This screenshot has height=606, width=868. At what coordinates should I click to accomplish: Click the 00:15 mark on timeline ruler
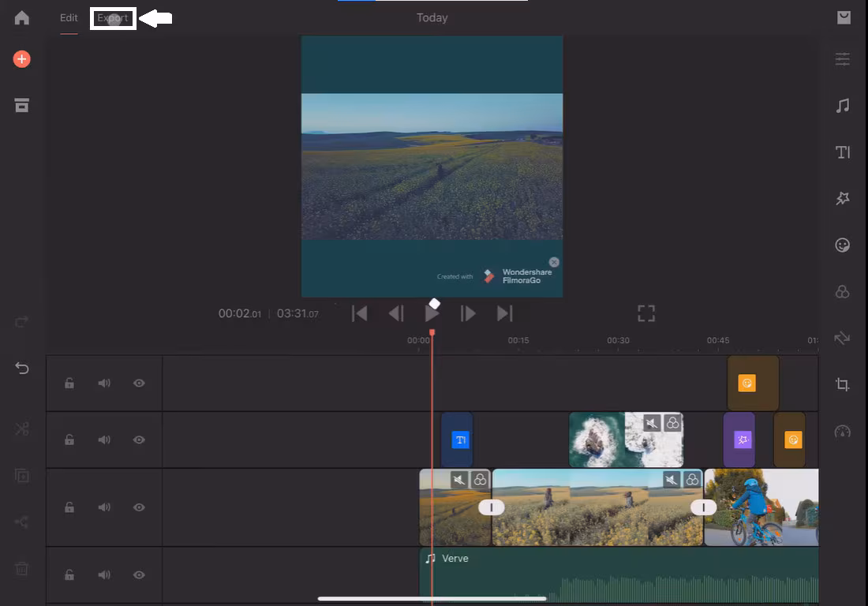(518, 340)
